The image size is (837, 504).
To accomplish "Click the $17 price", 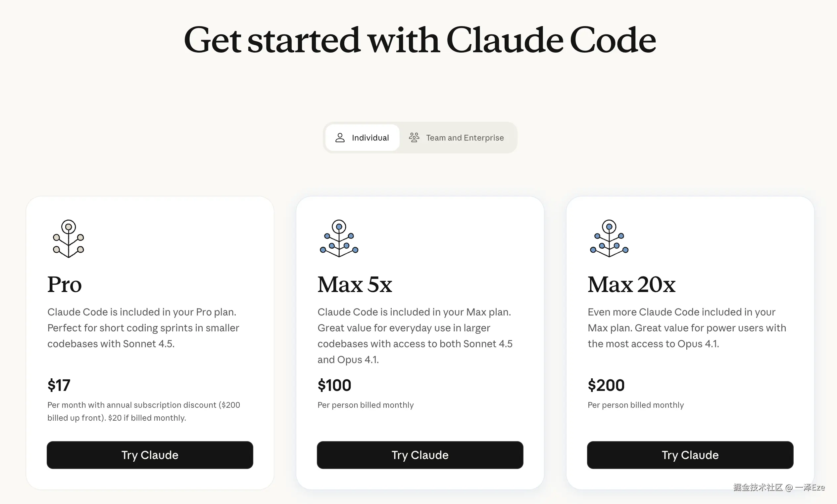I will [x=59, y=385].
